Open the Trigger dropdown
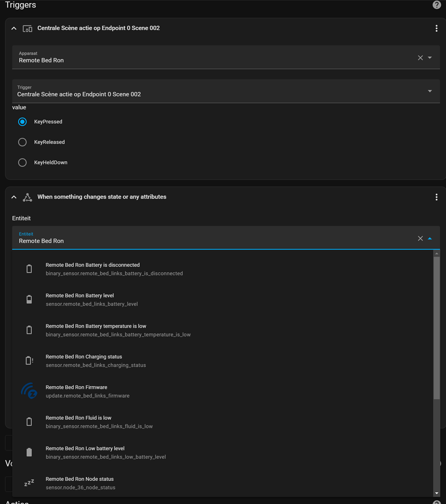This screenshot has height=504, width=446. click(430, 91)
